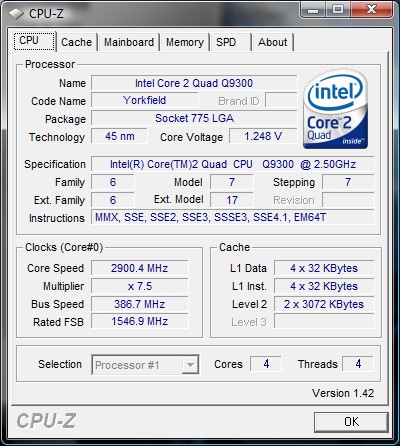Select the Memory tab
Screen dimensions: 400x446
(x=185, y=42)
